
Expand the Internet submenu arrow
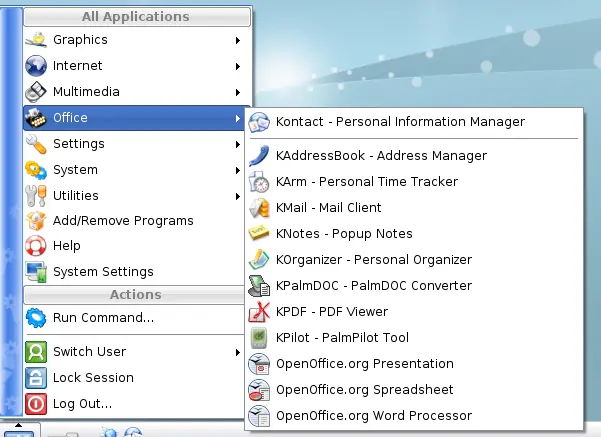click(x=238, y=66)
